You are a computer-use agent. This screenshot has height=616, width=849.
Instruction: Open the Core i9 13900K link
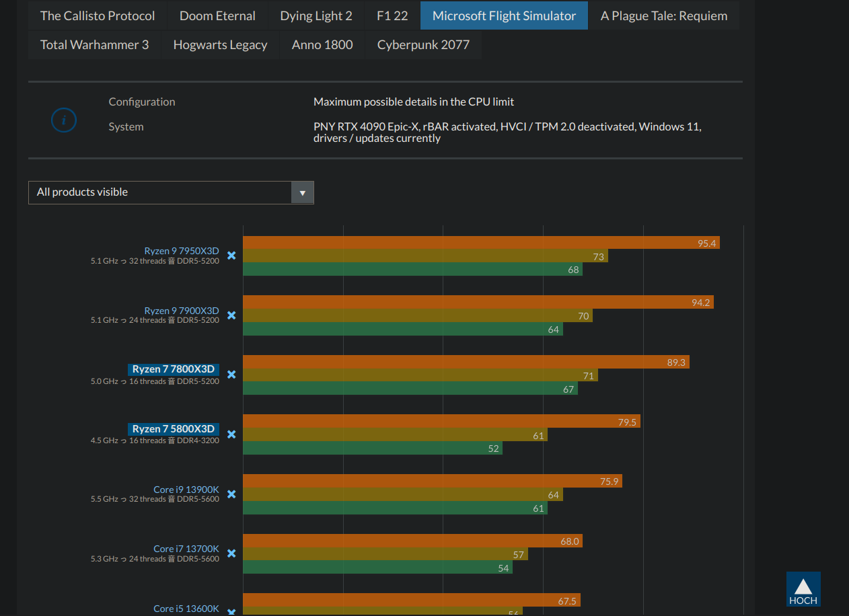pyautogui.click(x=186, y=490)
